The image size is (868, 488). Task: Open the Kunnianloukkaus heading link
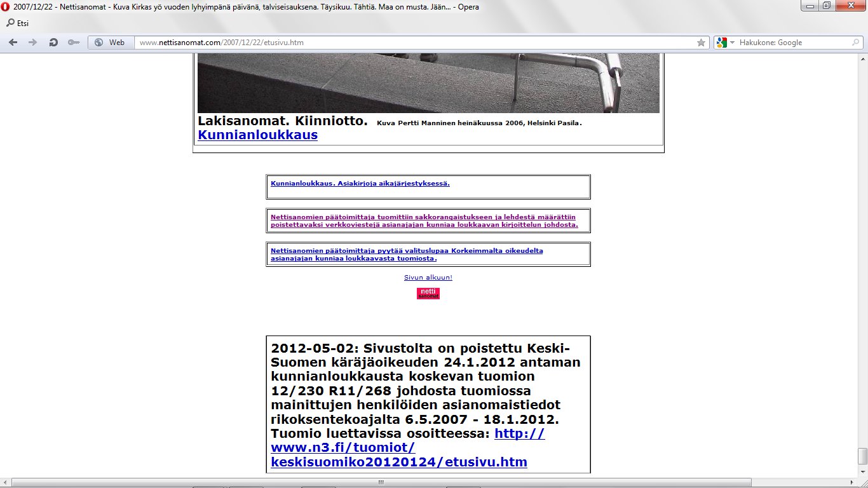point(257,135)
